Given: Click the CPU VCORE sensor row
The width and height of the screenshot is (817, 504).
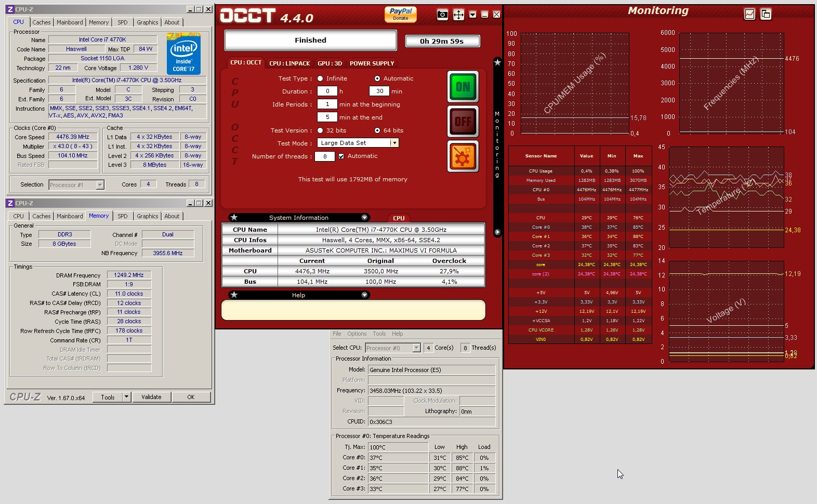Looking at the screenshot, I should click(x=580, y=330).
